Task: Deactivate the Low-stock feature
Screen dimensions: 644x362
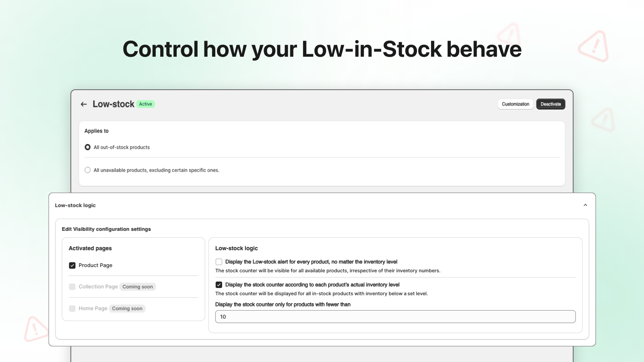Action: [x=551, y=104]
